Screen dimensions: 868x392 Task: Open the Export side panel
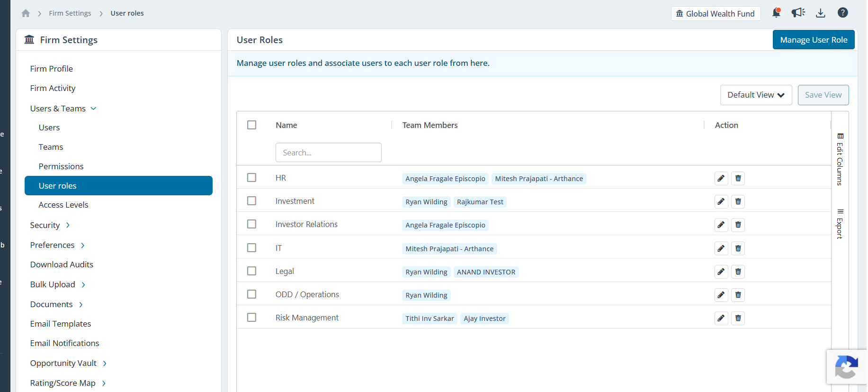840,224
